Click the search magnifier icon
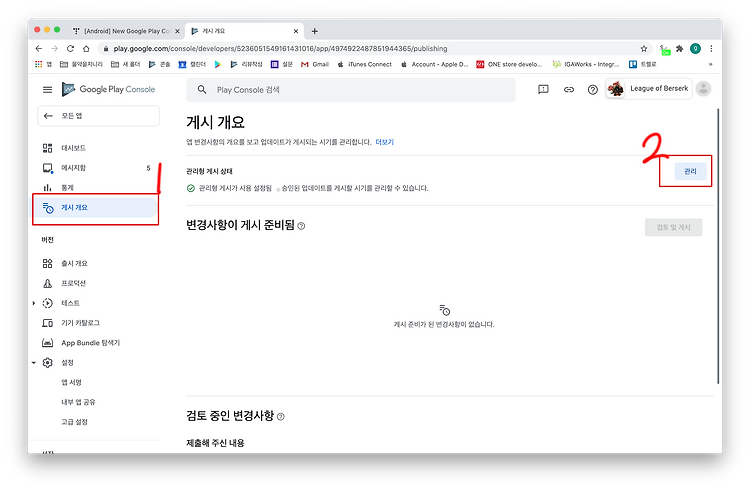Screen dimensions: 750x490 point(202,89)
